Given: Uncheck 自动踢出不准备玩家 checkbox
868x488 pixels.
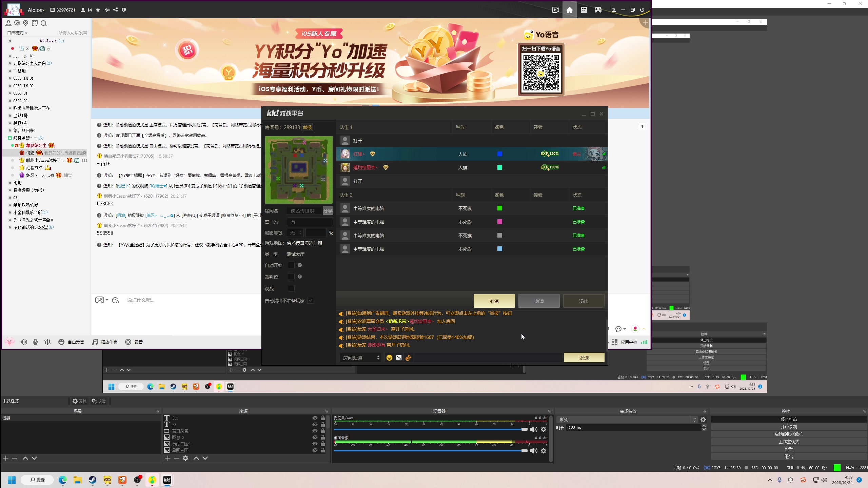Looking at the screenshot, I should [311, 300].
